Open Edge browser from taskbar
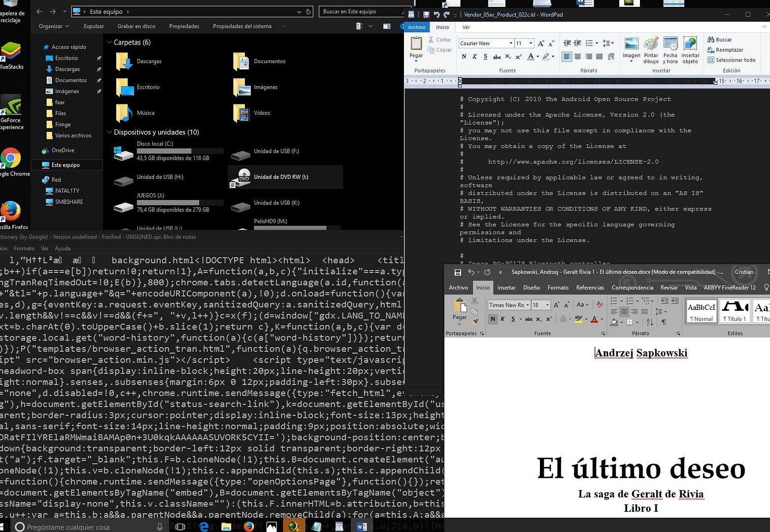The width and height of the screenshot is (770, 532). point(204,527)
